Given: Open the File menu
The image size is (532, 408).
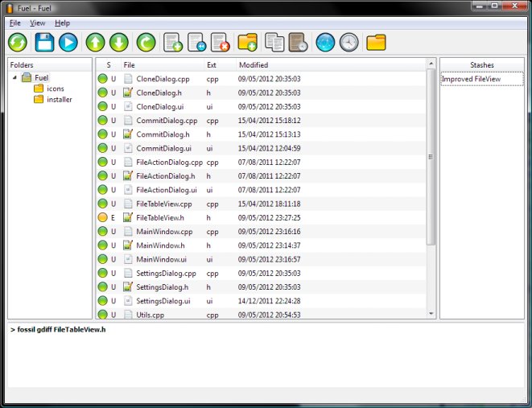Looking at the screenshot, I should (x=15, y=23).
